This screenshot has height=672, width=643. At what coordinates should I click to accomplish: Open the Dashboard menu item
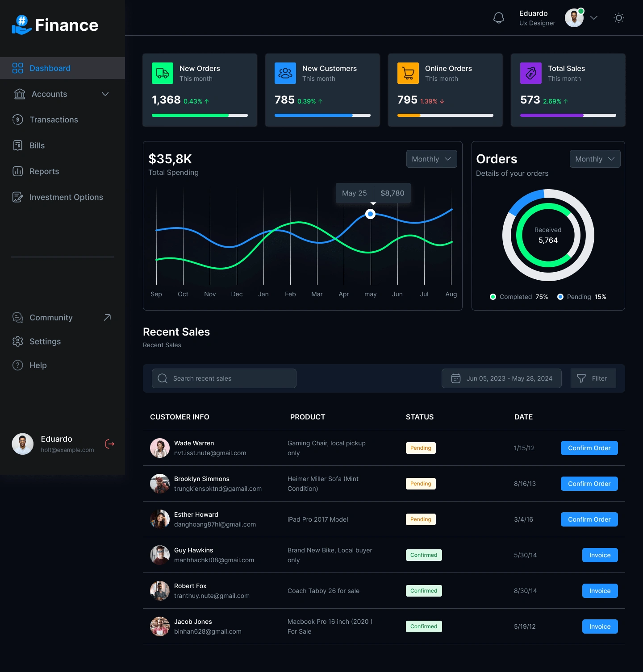click(x=63, y=68)
